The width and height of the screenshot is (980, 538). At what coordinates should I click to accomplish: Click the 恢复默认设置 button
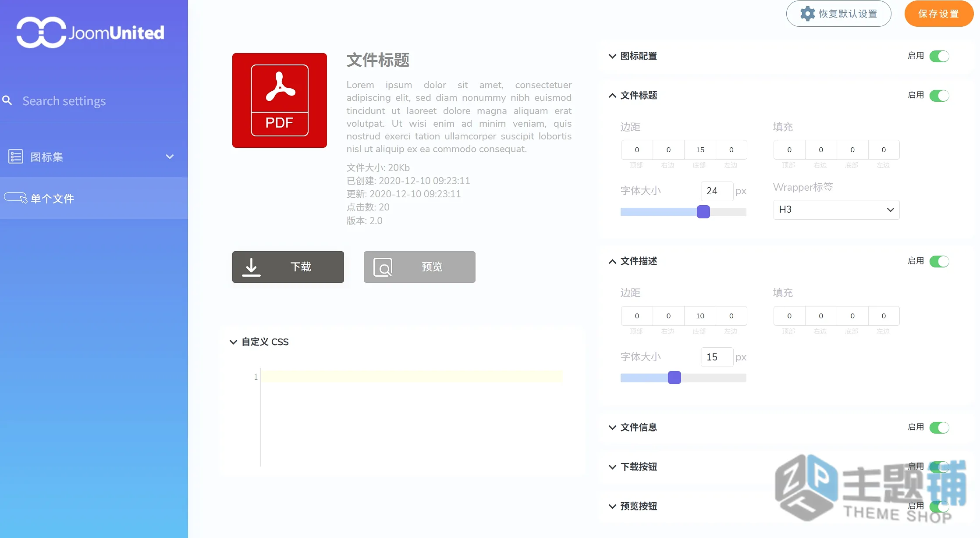click(838, 14)
